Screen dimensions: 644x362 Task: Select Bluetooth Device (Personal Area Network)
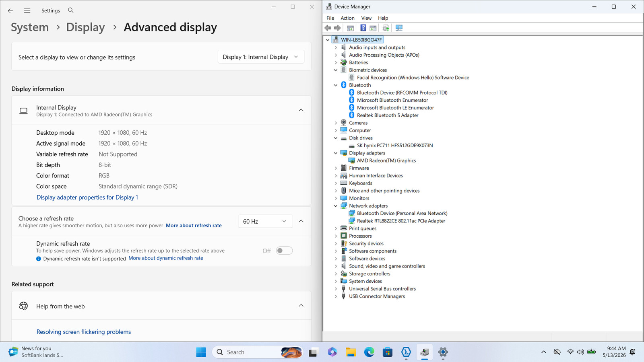tap(402, 214)
